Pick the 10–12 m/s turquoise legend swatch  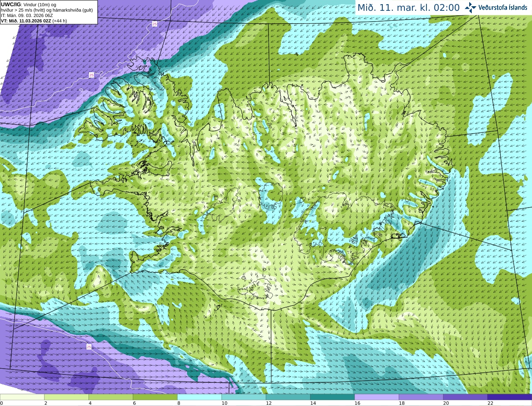tap(244, 397)
